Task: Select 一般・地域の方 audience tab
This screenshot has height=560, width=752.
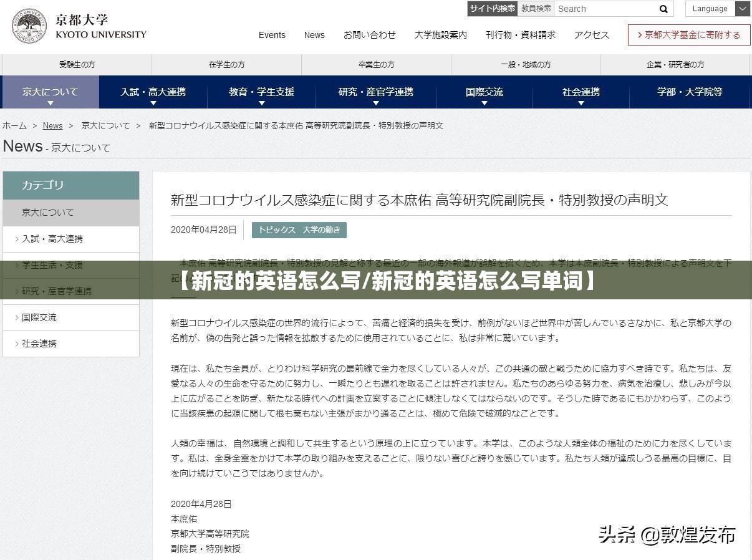Action: click(x=526, y=65)
